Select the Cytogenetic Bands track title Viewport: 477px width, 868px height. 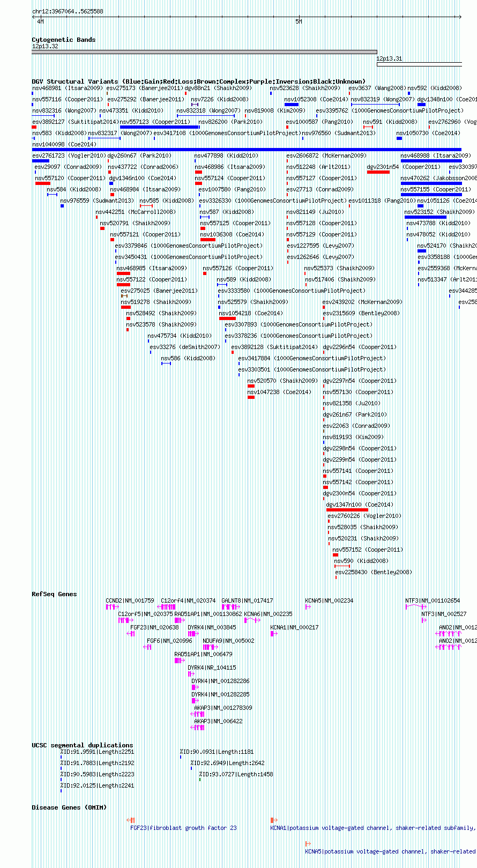pos(63,40)
